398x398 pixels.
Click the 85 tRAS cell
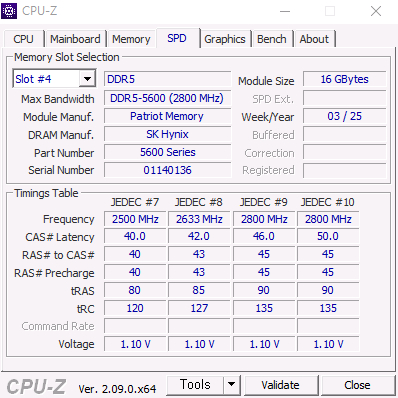[x=199, y=290]
